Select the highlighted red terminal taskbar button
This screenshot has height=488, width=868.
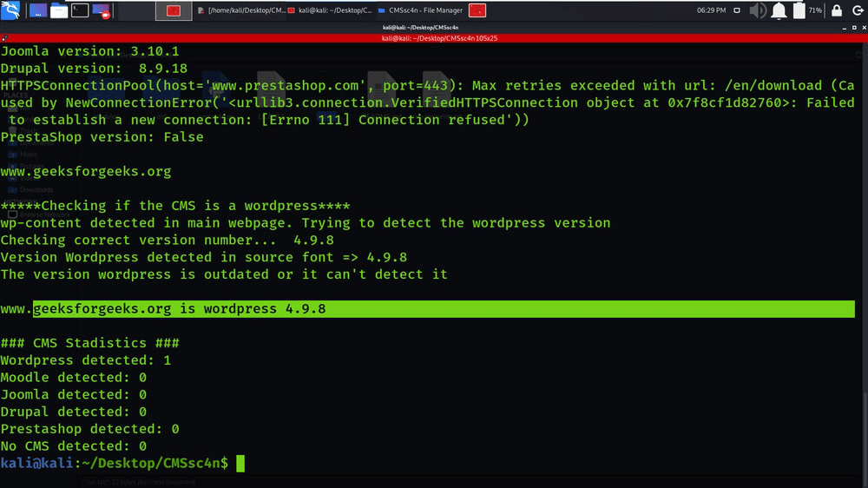click(x=174, y=10)
